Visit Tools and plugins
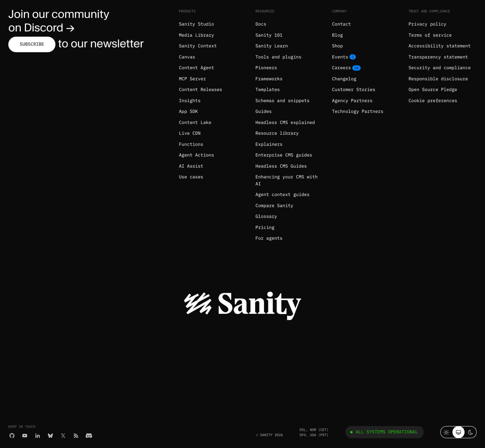The image size is (485, 448). [x=279, y=57]
